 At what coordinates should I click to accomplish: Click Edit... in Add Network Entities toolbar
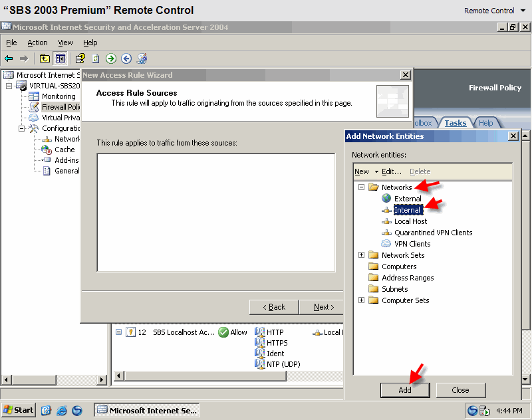392,171
